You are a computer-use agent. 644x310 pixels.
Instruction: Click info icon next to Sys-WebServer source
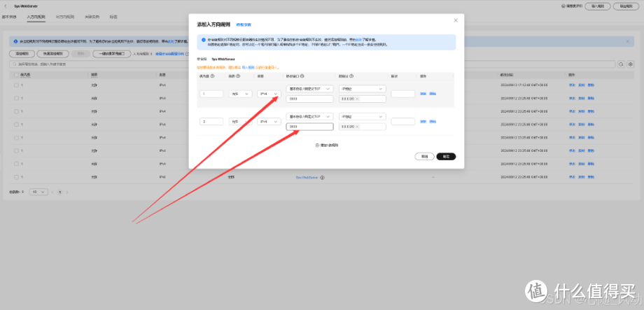(x=322, y=178)
